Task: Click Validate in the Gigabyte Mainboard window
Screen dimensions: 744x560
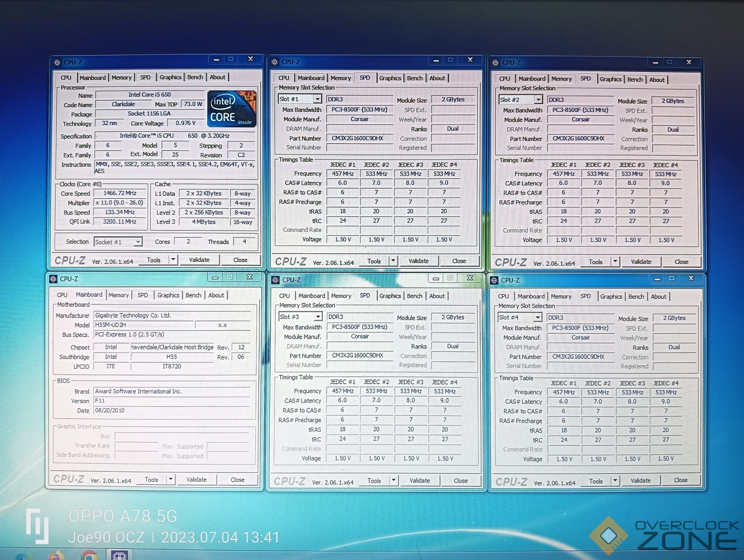Action: pos(197,479)
